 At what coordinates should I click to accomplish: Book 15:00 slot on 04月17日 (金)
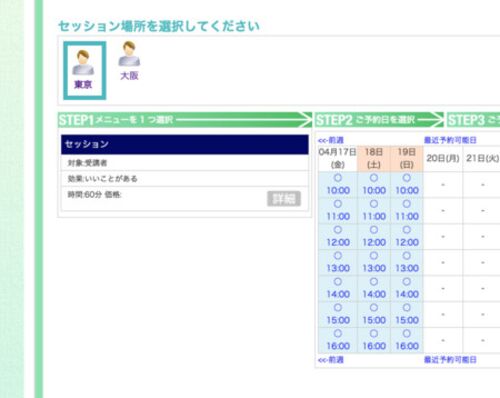coord(338,314)
